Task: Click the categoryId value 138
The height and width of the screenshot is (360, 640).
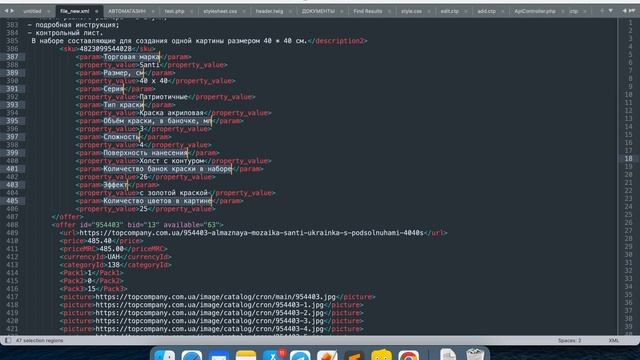Action: point(113,265)
